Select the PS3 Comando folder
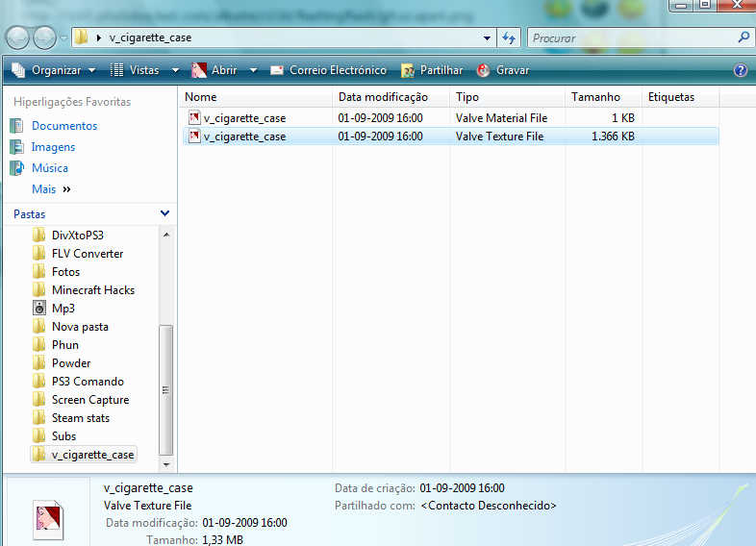The width and height of the screenshot is (756, 546). [x=88, y=382]
